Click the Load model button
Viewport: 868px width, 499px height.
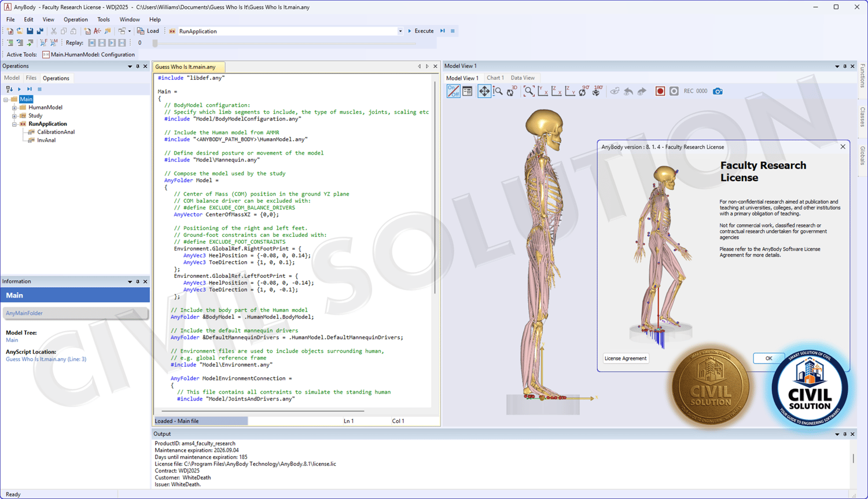148,31
